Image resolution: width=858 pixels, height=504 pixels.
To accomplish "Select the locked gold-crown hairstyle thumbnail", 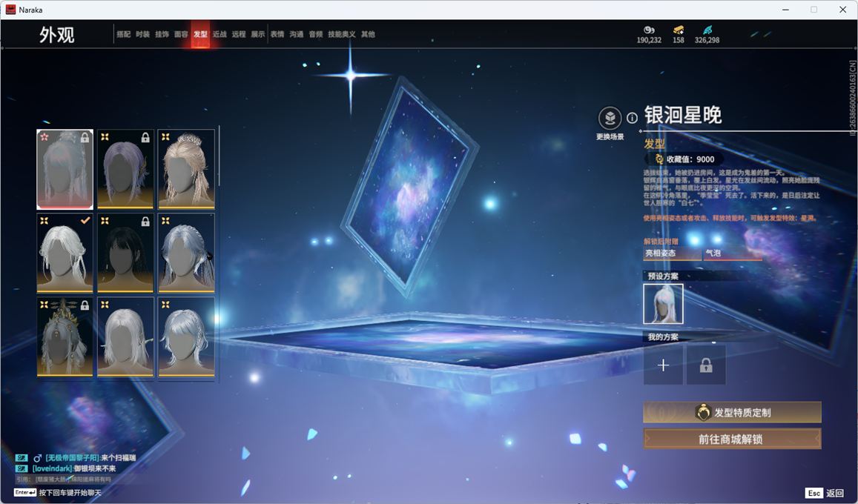I will point(65,337).
